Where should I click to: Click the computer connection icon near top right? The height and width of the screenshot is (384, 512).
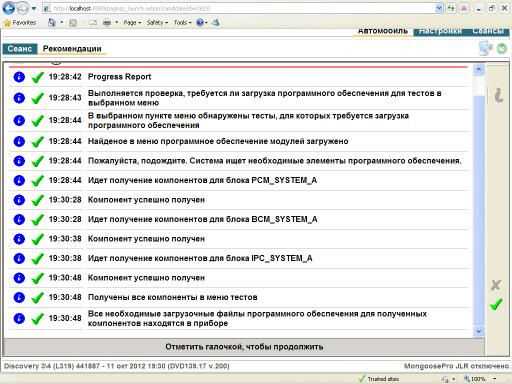coord(485,48)
